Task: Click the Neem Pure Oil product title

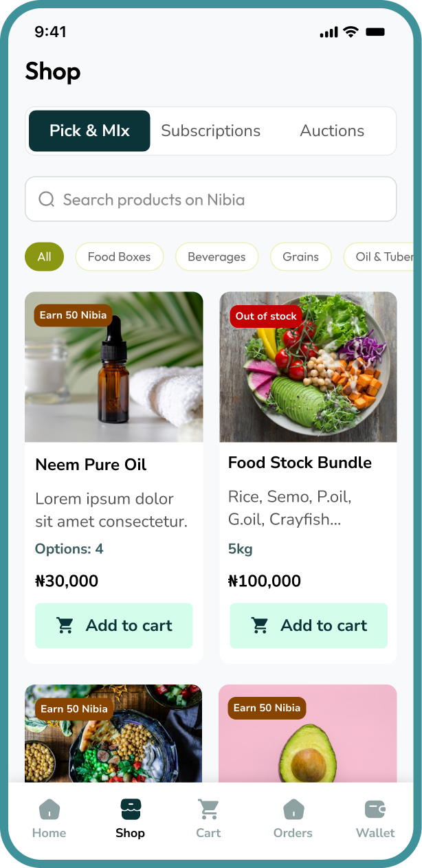Action: point(91,465)
